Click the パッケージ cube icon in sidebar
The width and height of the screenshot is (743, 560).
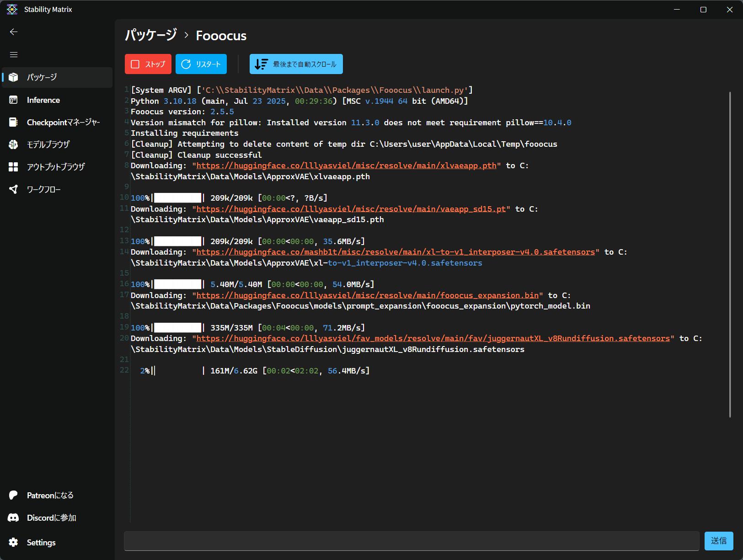pyautogui.click(x=13, y=77)
